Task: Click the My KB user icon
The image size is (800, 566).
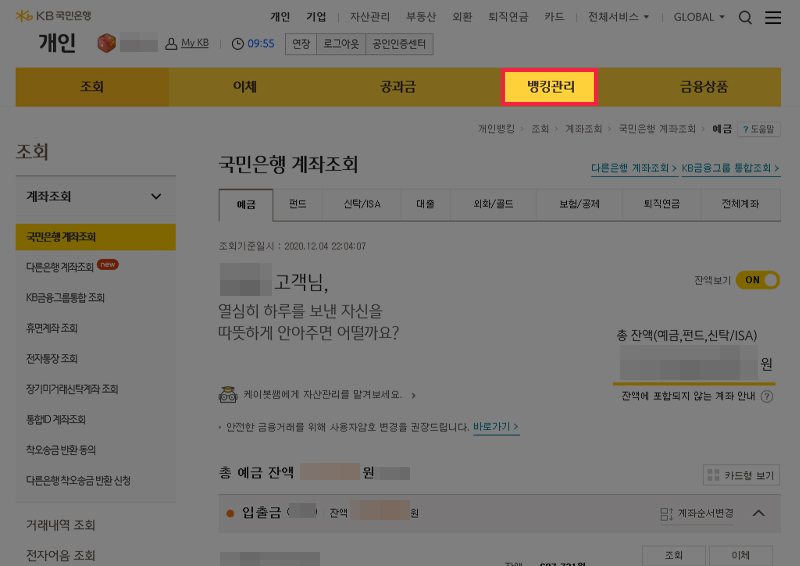Action: coord(171,44)
